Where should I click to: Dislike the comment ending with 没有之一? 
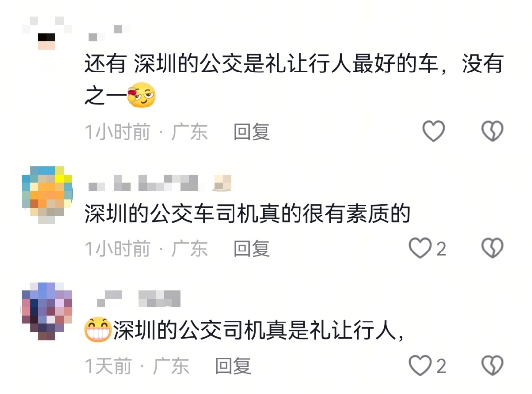pos(492,131)
